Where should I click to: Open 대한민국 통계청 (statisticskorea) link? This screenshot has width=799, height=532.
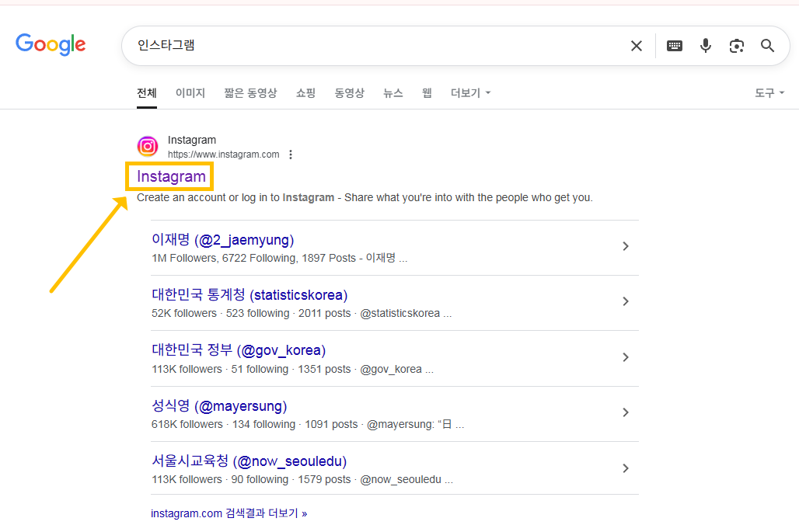(x=249, y=295)
